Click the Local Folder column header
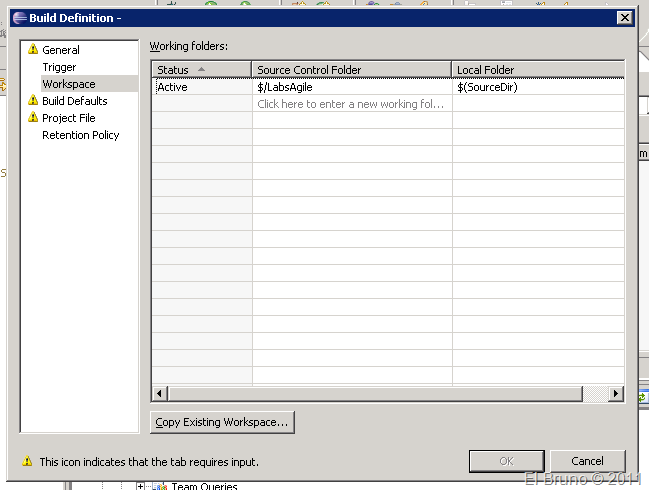The image size is (649, 490). coord(538,69)
